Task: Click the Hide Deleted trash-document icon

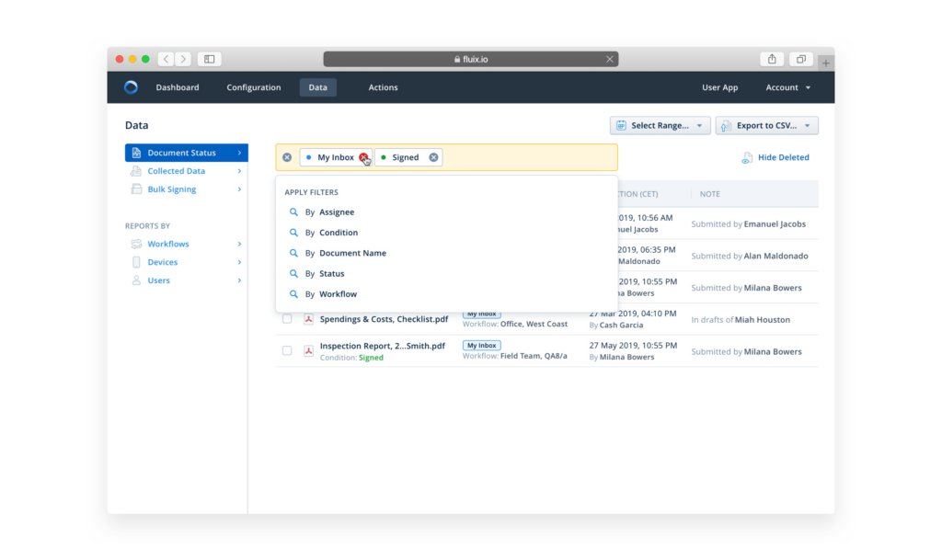Action: pyautogui.click(x=747, y=157)
